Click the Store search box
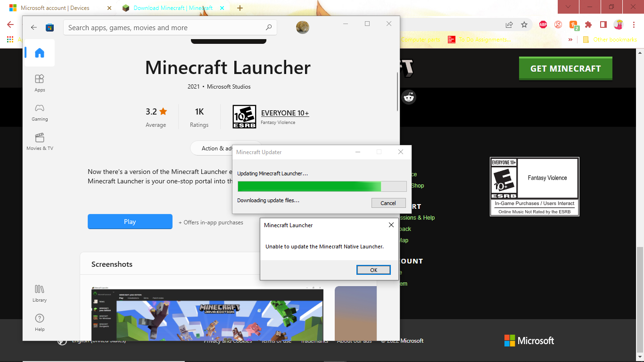644x362 pixels. [165, 28]
